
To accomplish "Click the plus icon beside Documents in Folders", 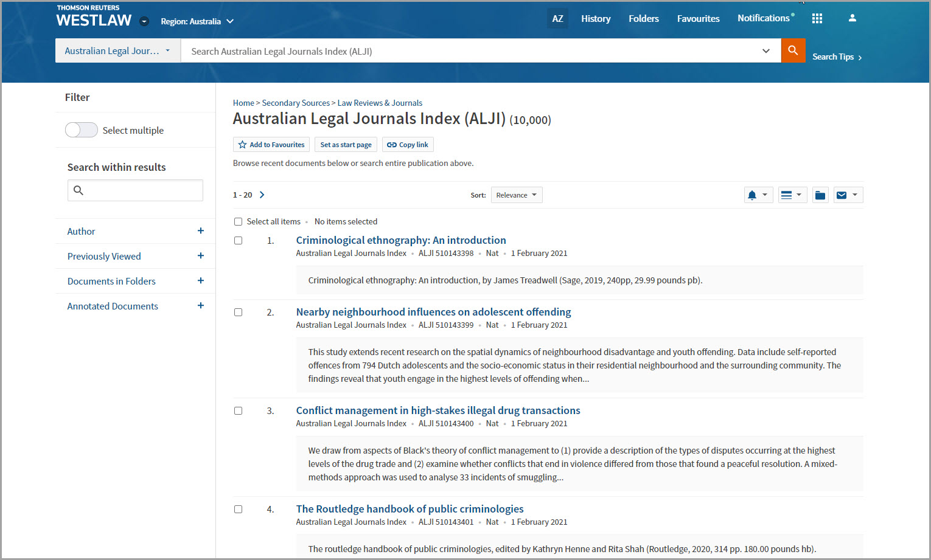I will (x=201, y=280).
